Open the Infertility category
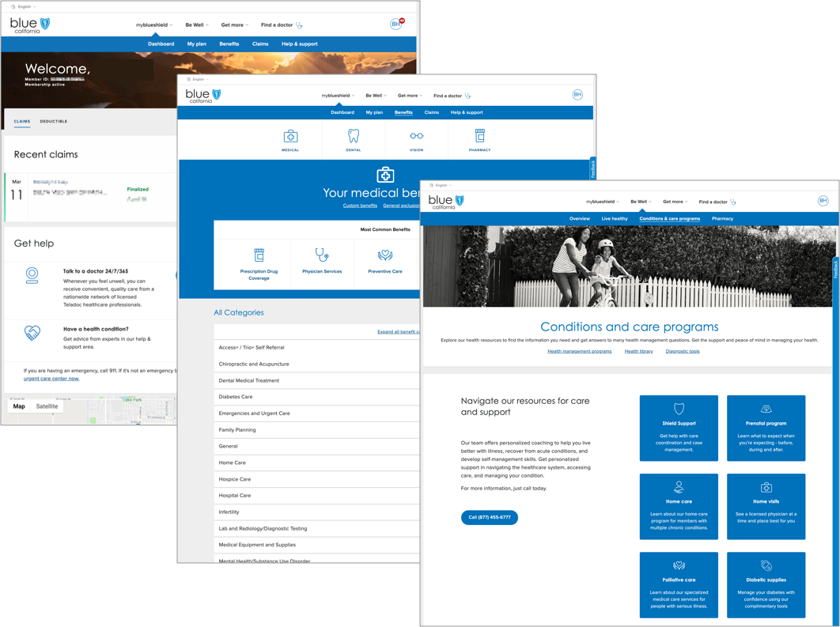 tap(316, 512)
